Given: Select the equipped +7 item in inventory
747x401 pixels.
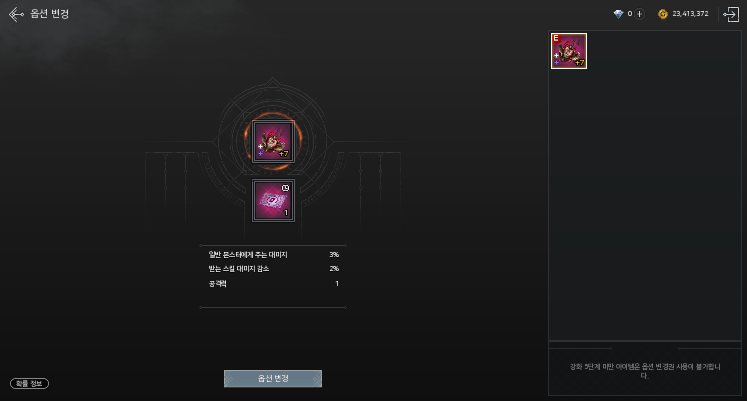Looking at the screenshot, I should tap(569, 51).
